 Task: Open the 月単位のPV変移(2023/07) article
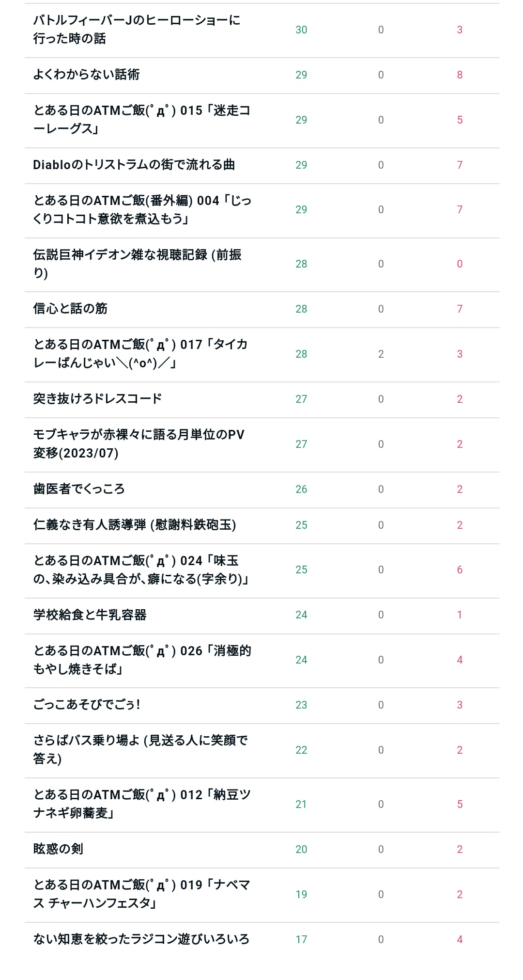(x=139, y=444)
